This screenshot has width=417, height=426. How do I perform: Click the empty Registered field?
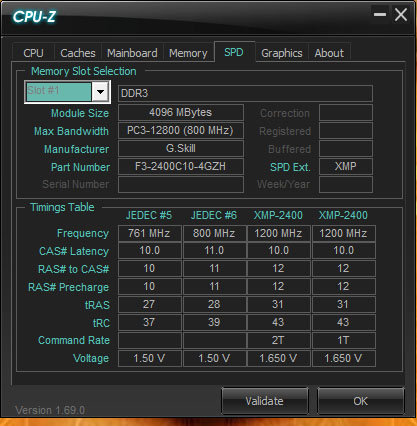point(346,130)
